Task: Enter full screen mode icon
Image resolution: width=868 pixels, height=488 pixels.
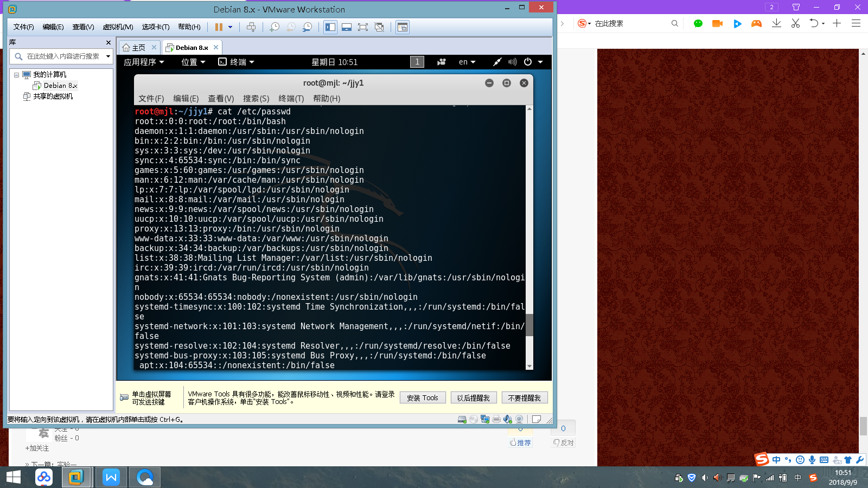Action: pos(363,27)
